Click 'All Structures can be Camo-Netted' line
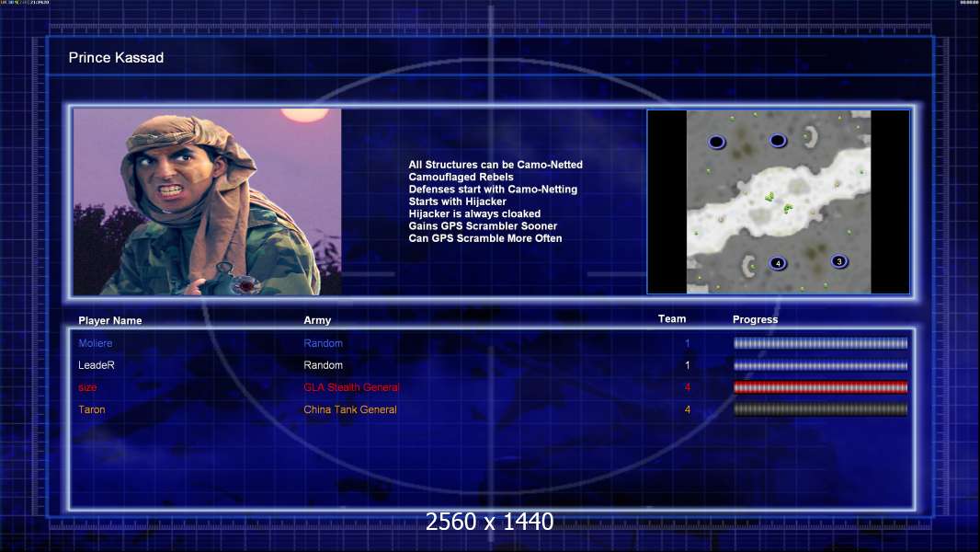This screenshot has width=980, height=552. (496, 165)
